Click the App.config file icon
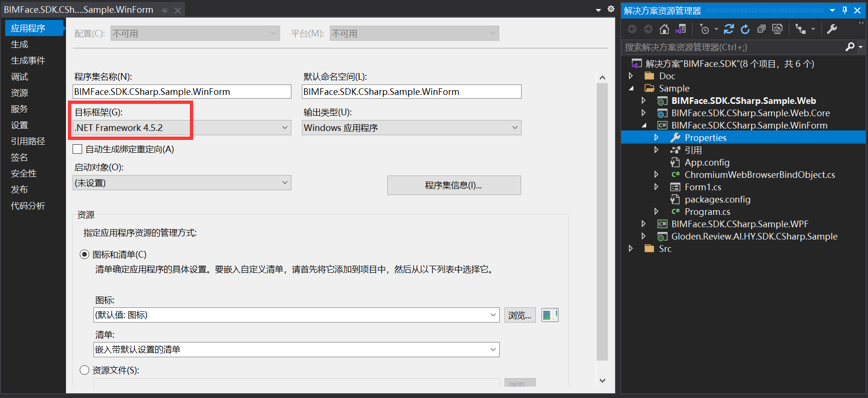This screenshot has height=398, width=868. (675, 162)
